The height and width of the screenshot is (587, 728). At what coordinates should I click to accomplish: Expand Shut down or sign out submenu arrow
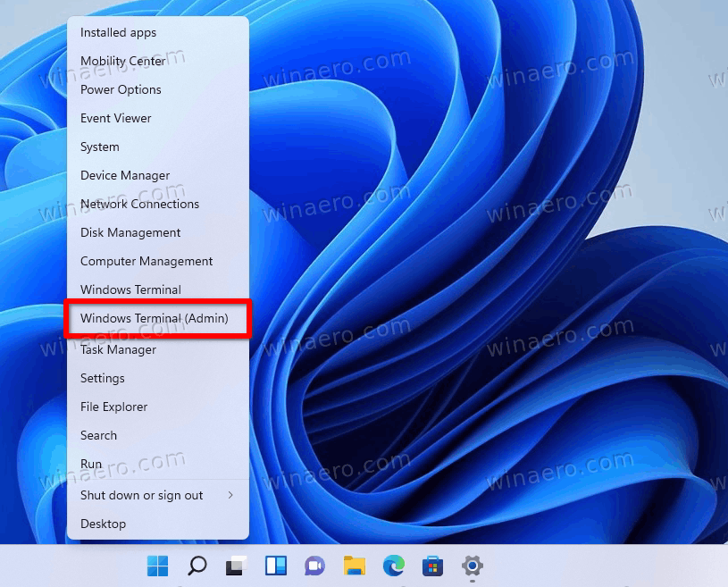[x=230, y=495]
